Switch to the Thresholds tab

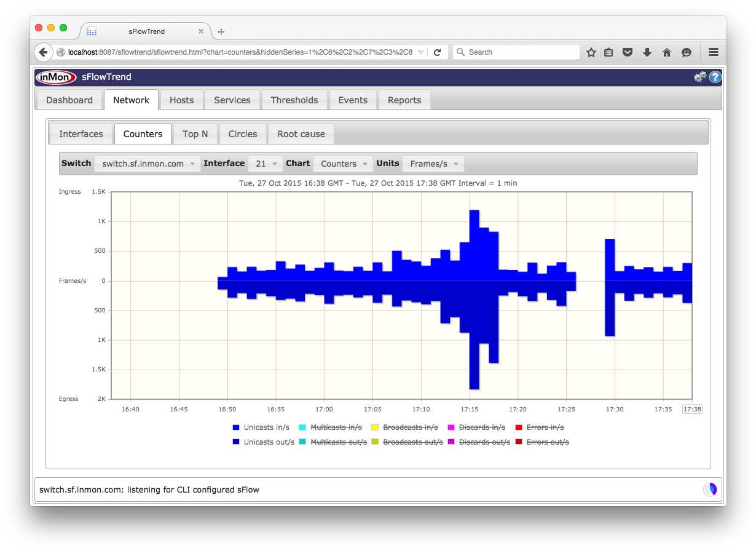(294, 100)
